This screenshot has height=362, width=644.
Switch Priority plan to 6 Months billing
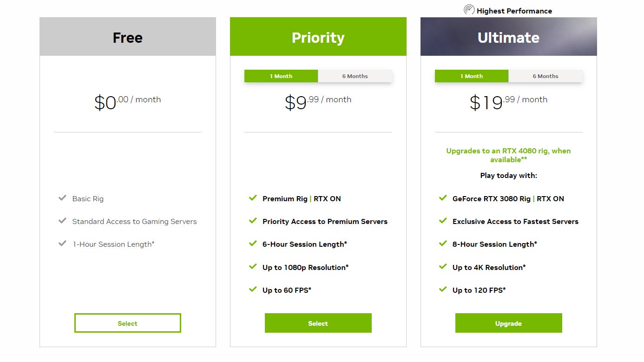pos(355,76)
